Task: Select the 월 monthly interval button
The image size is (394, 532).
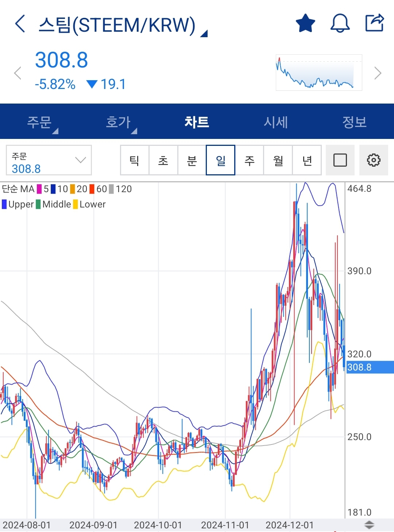Action: 278,160
